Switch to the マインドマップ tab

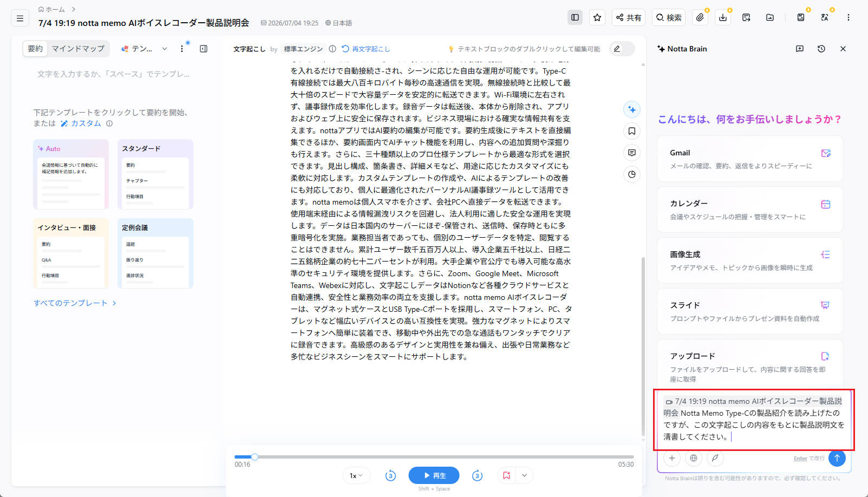pyautogui.click(x=78, y=49)
